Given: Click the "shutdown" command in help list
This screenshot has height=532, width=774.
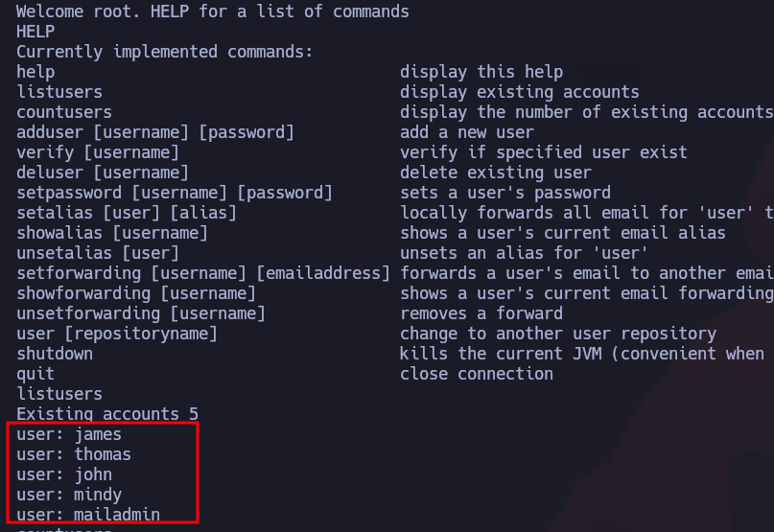Looking at the screenshot, I should [55, 354].
